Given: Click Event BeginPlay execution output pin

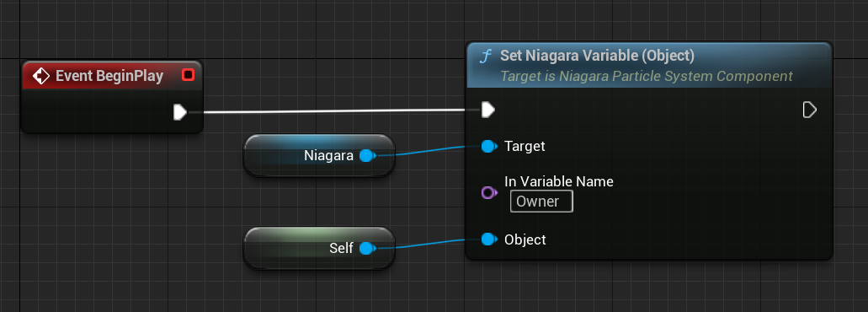Looking at the screenshot, I should pos(180,112).
